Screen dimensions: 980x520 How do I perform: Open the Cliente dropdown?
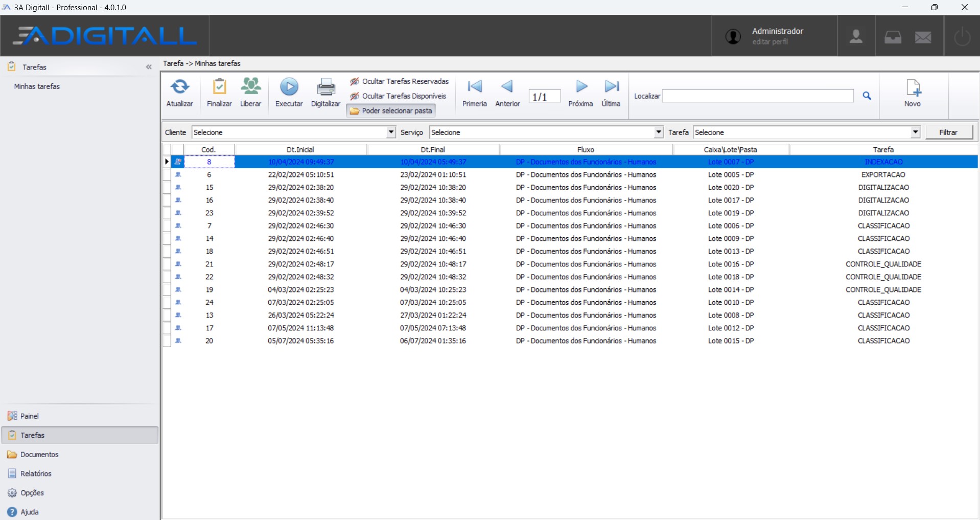[x=391, y=132]
